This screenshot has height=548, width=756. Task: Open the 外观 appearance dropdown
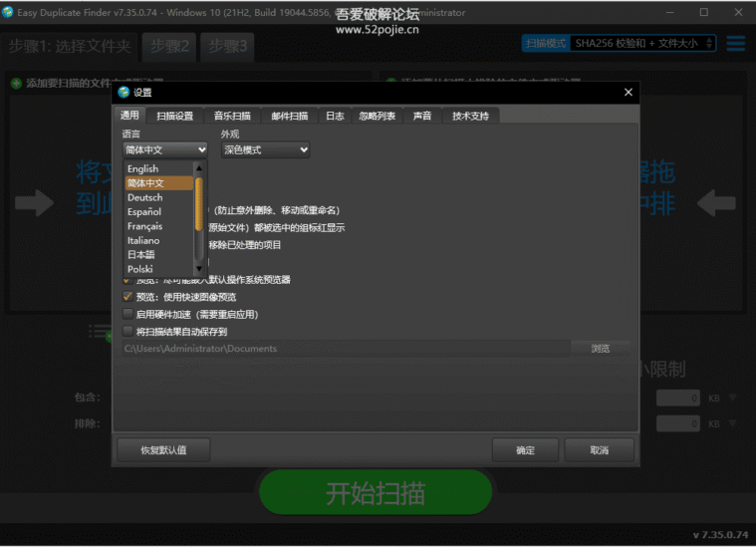pos(265,150)
